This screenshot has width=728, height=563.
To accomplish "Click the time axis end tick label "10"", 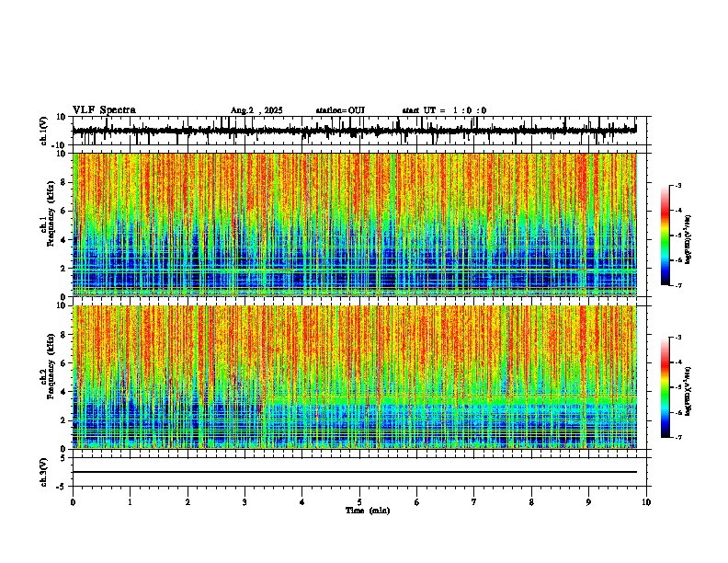I will click(x=646, y=502).
